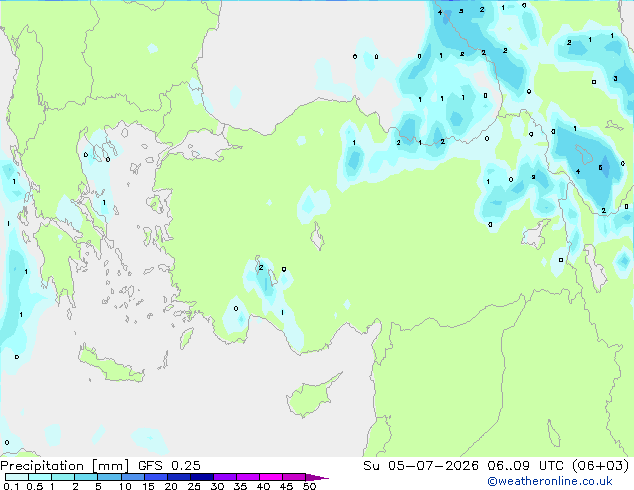
Task: Click the 20–25 mm legend color swatch
Action: point(178,477)
